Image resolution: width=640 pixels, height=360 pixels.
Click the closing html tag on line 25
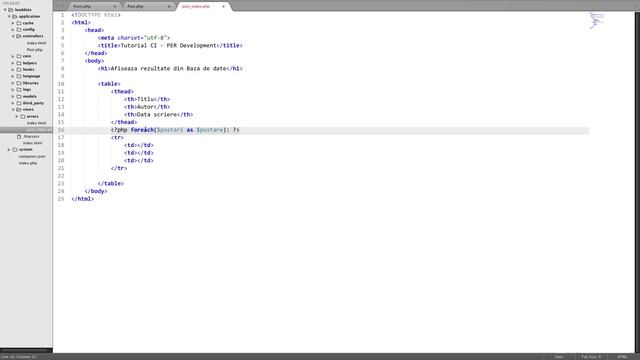click(82, 199)
